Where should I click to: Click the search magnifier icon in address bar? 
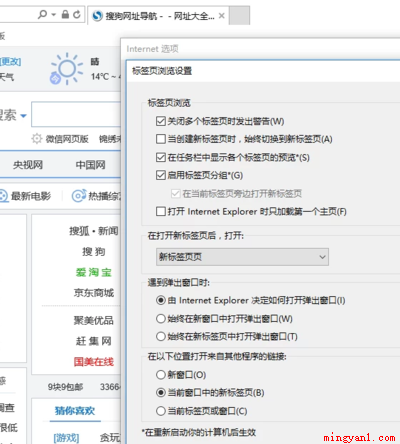point(42,14)
